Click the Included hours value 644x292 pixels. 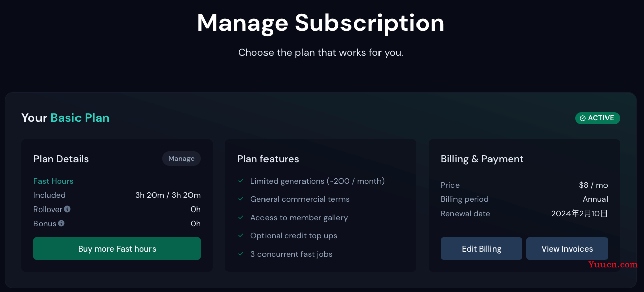tap(168, 195)
